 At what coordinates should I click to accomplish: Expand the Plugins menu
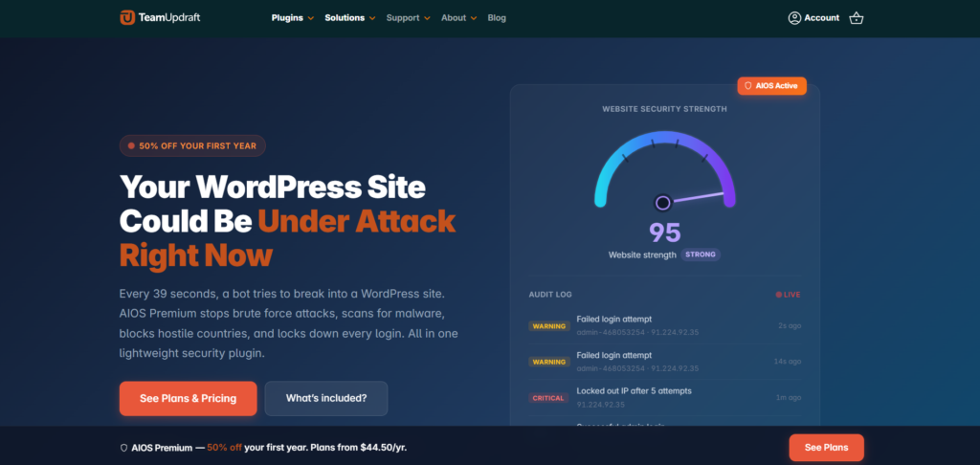coord(293,18)
